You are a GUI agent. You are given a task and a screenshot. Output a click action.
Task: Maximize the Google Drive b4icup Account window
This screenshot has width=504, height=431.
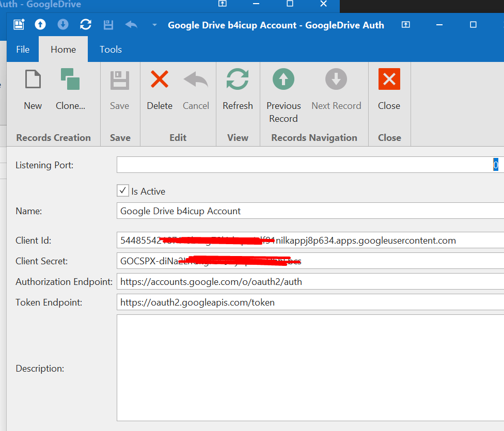[473, 25]
